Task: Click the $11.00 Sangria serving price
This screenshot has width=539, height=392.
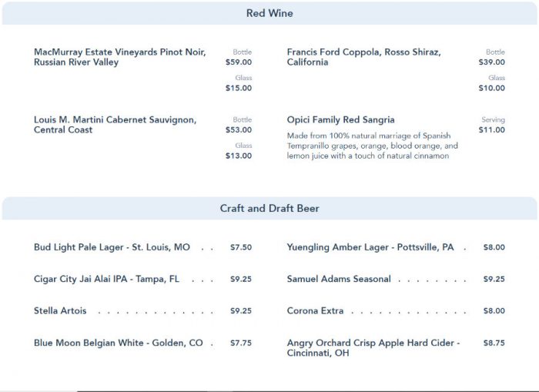Action: (492, 130)
